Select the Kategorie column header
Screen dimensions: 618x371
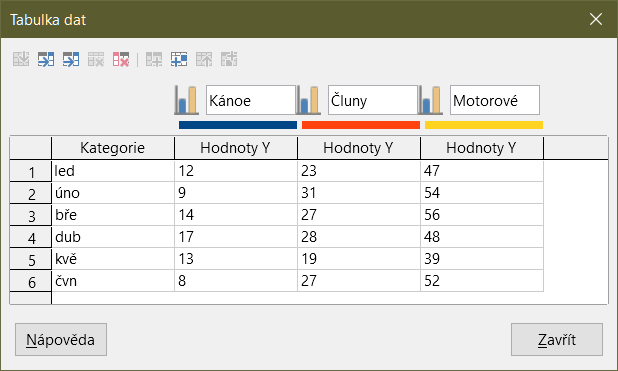[x=113, y=148]
